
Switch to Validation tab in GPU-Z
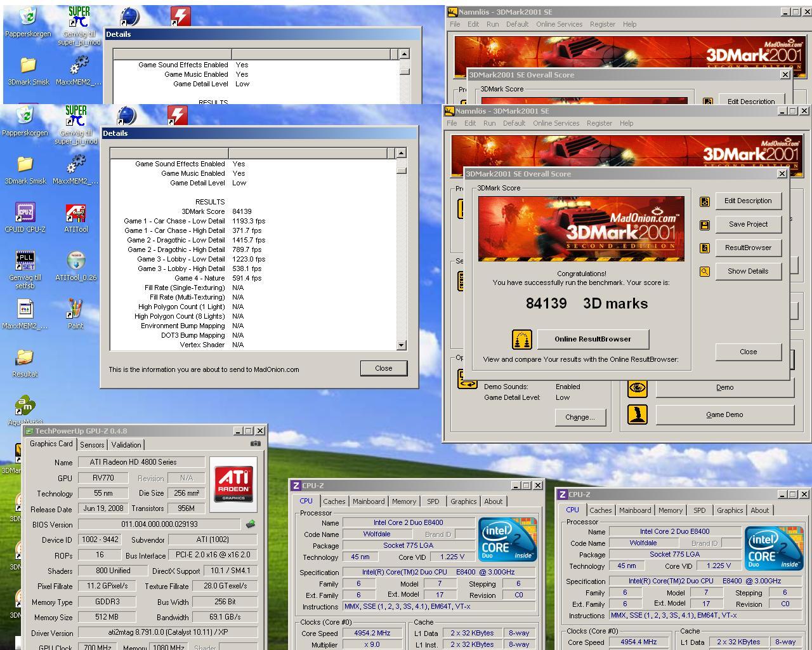click(x=126, y=445)
